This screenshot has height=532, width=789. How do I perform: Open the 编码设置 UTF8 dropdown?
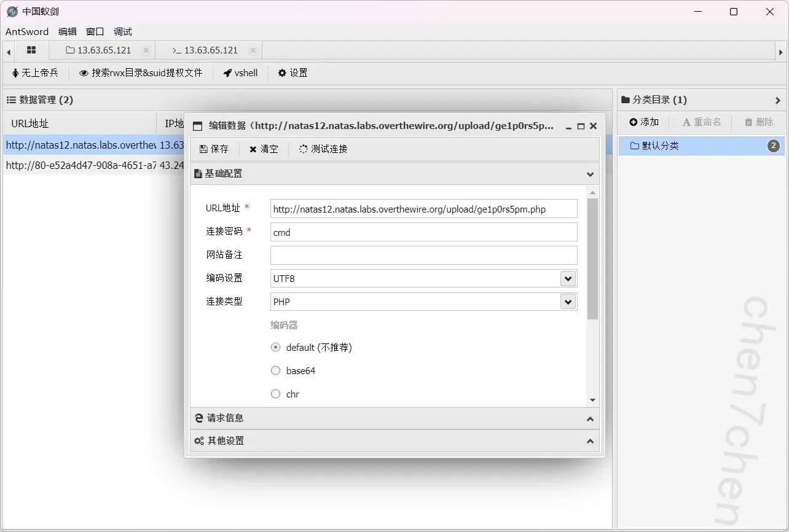[x=568, y=279]
